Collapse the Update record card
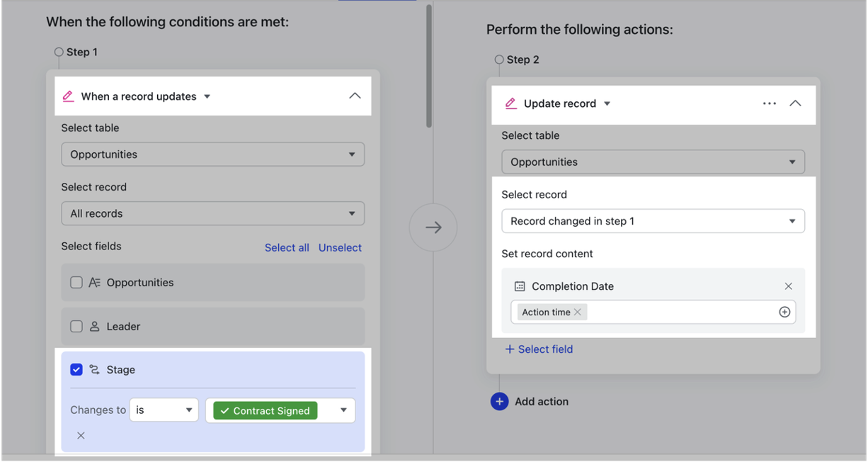 coord(795,103)
